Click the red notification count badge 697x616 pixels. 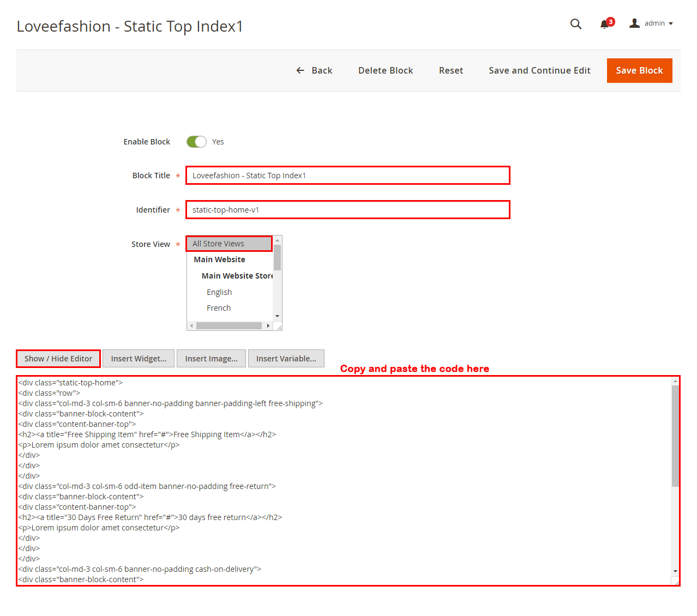point(611,22)
